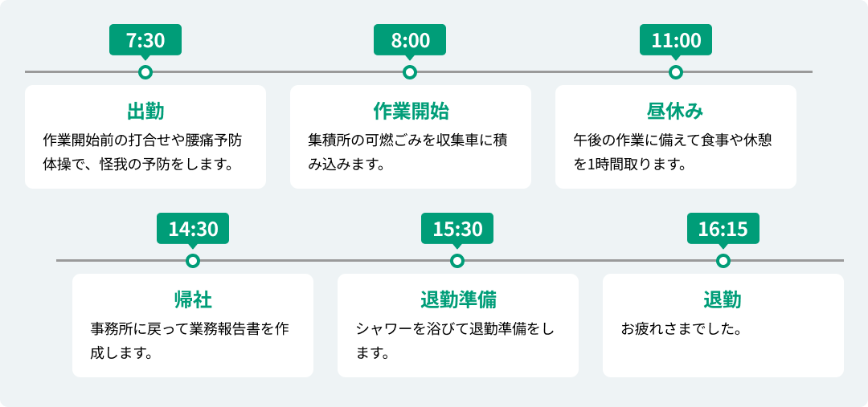Image resolution: width=868 pixels, height=407 pixels.
Task: Click the お疲れさまでした text
Action: [x=681, y=329]
